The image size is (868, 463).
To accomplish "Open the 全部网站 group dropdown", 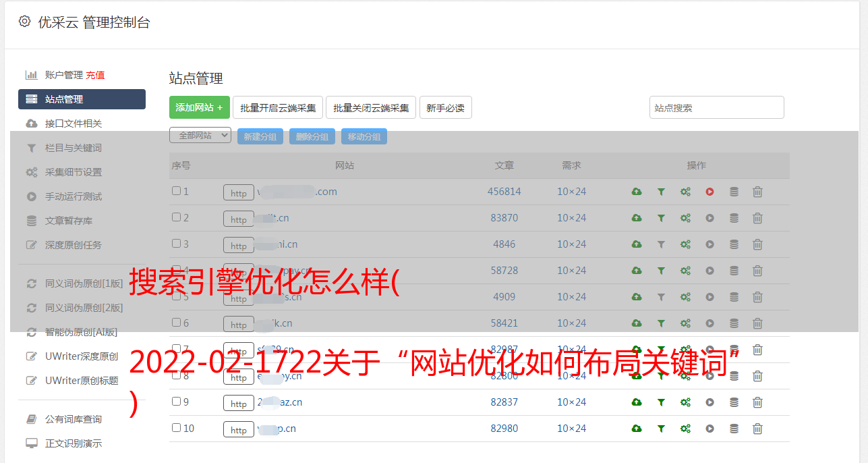I will click(x=200, y=136).
